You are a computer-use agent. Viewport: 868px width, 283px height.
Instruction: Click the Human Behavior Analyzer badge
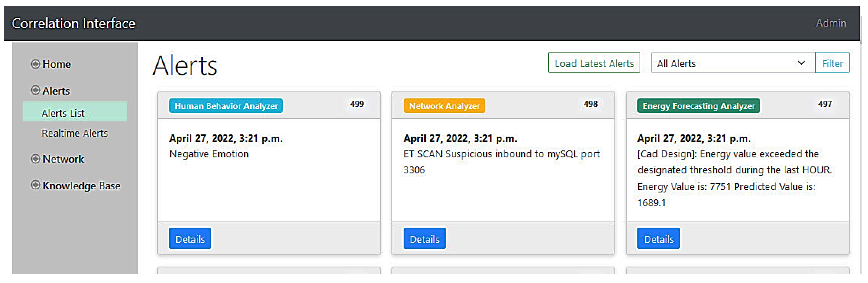pyautogui.click(x=226, y=106)
